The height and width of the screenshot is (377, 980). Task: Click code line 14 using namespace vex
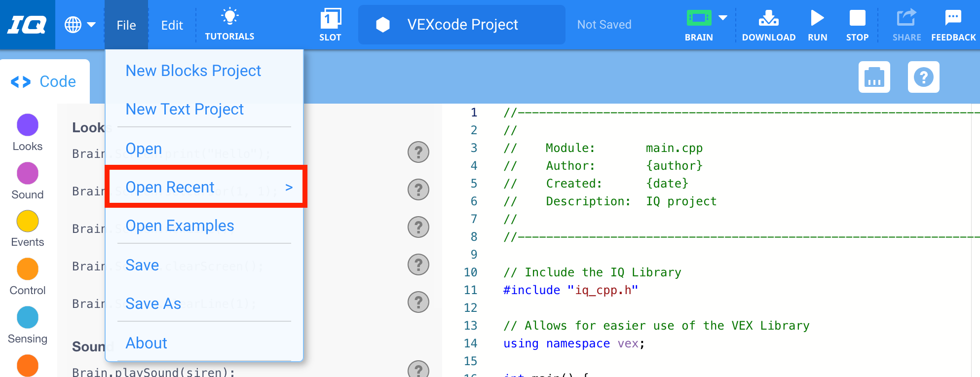[574, 343]
